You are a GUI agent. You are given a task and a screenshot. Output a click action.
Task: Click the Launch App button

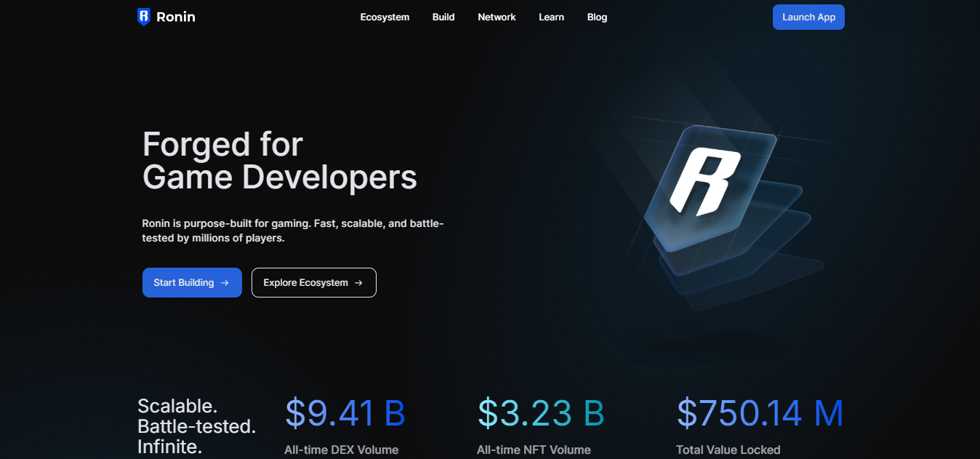point(808,17)
